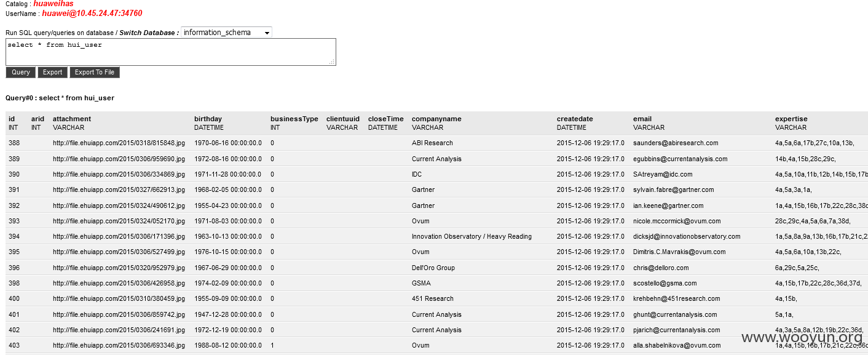Click attachment URL ending 380459.jpg
This screenshot has width=868, height=355.
119,298
